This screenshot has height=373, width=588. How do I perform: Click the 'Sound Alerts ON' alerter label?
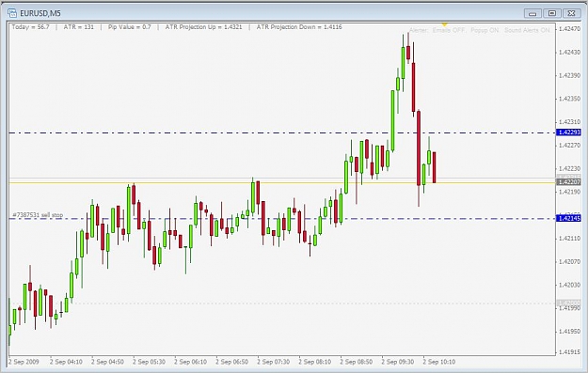tap(527, 30)
